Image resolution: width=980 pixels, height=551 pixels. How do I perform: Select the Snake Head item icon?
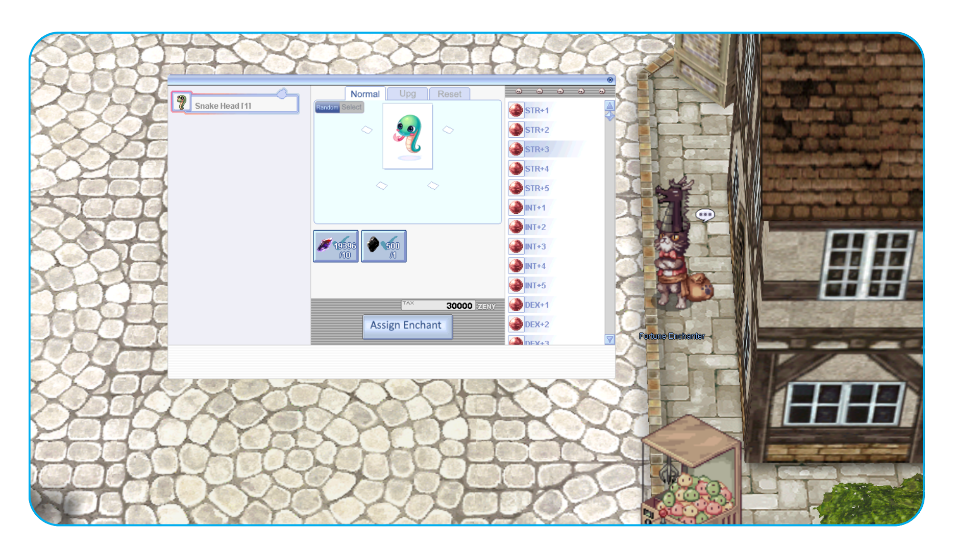[x=181, y=102]
